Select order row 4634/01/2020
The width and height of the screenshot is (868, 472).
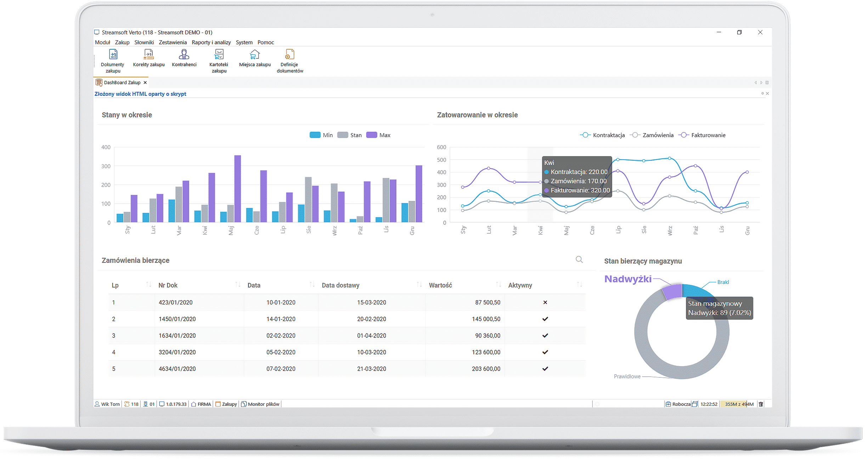347,369
